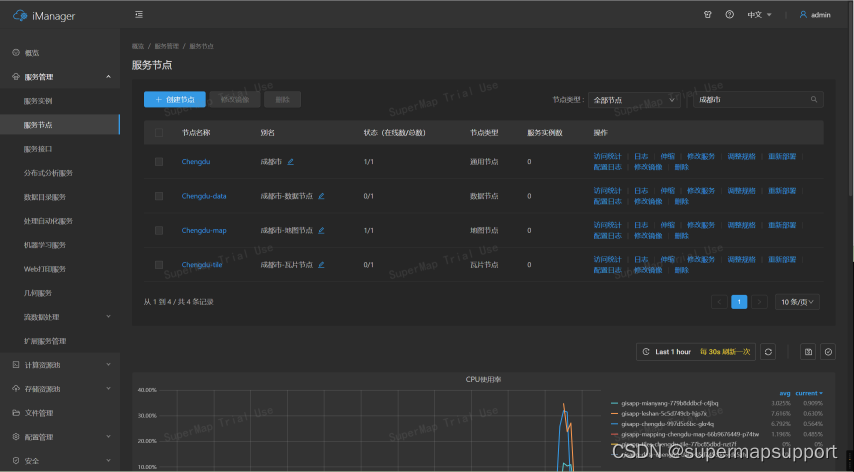The image size is (854, 472).
Task: Open the help question mark icon
Action: pyautogui.click(x=729, y=15)
